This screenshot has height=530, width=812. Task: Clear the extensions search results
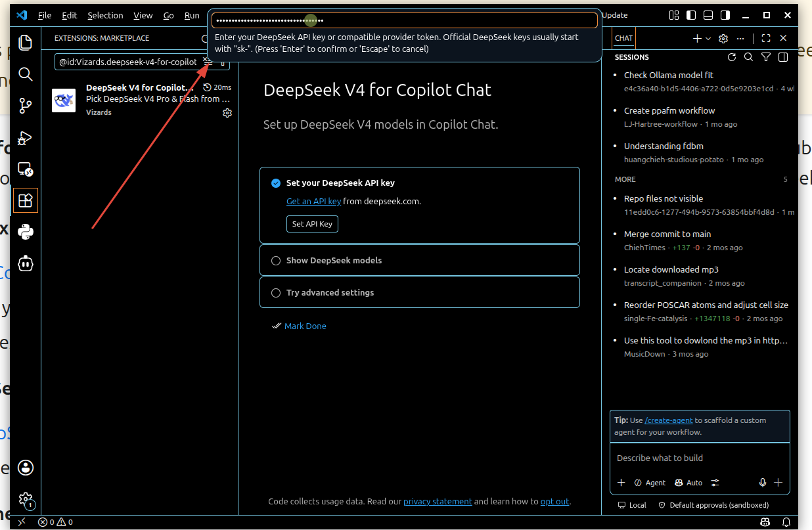point(207,61)
